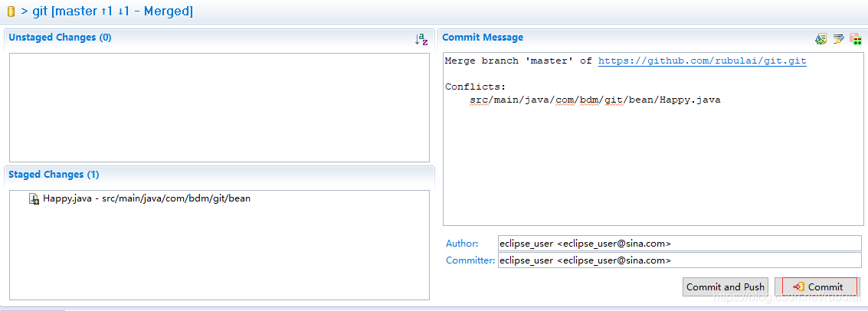Click into the Author input field

[x=679, y=243]
